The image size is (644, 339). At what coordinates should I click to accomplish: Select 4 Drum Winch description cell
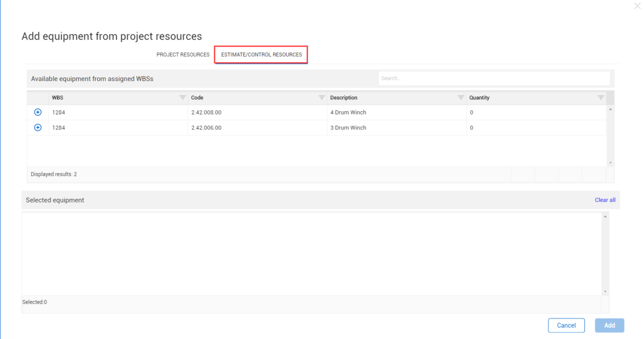coord(348,113)
